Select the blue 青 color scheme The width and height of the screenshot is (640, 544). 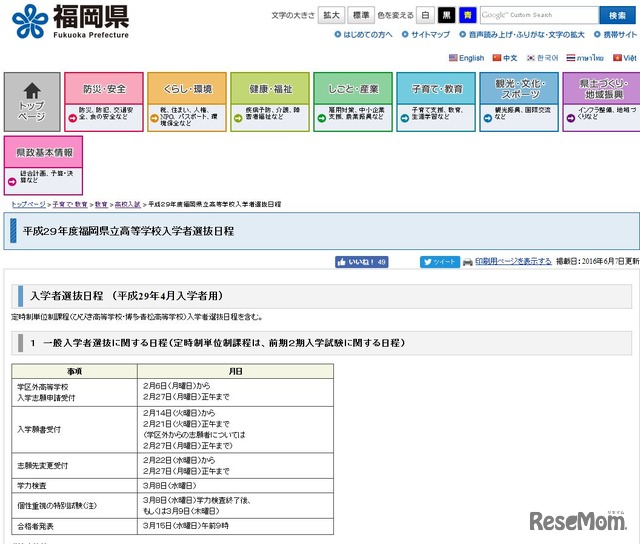tap(468, 15)
